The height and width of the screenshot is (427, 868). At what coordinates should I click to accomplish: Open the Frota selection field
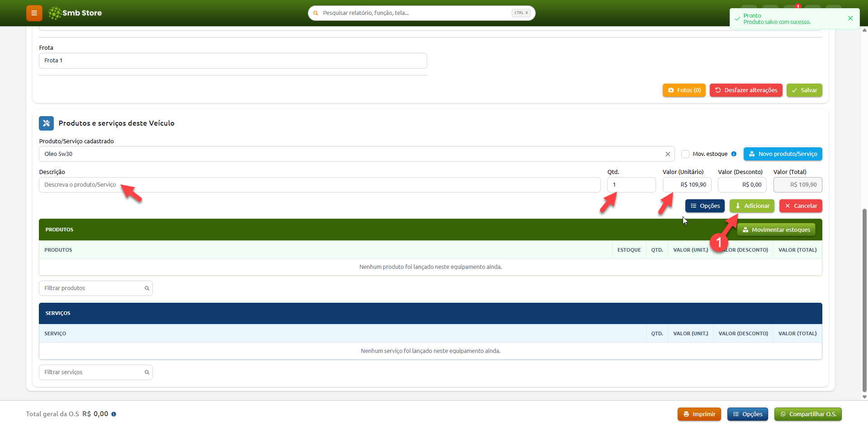[233, 61]
